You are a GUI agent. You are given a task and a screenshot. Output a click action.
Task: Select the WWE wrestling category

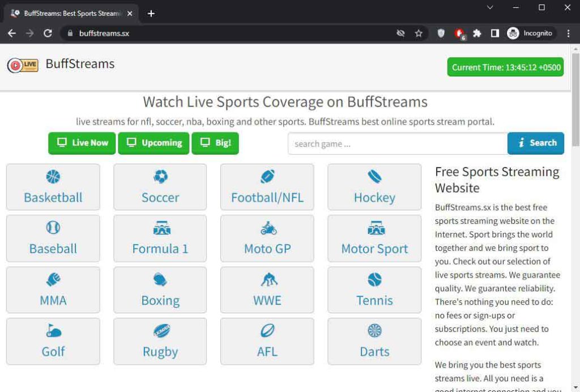pyautogui.click(x=267, y=290)
